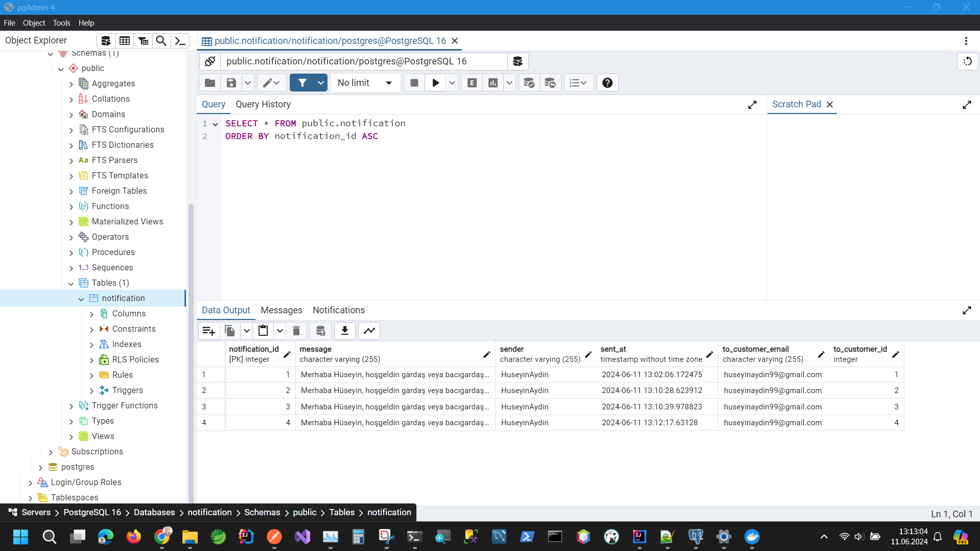Screen dimensions: 980x551
Task: Click the Search Objects magnifier icon
Action: [161, 41]
